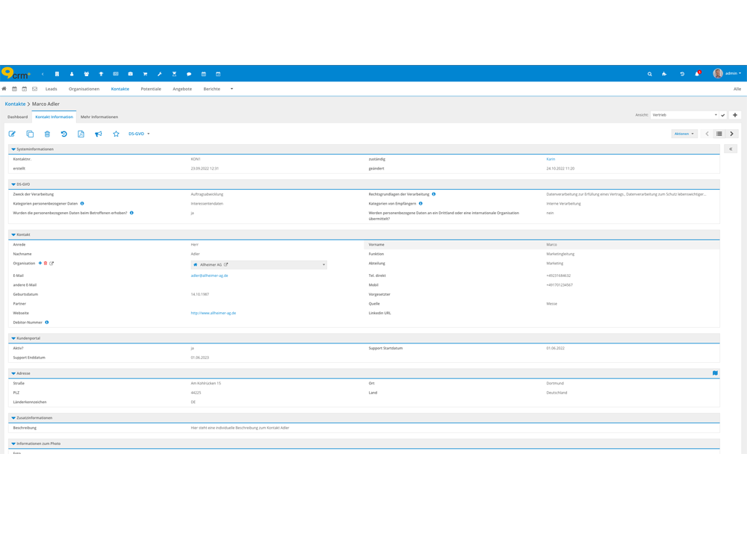Collapse the Systeminformationen section
The height and width of the screenshot is (560, 747).
coord(13,149)
